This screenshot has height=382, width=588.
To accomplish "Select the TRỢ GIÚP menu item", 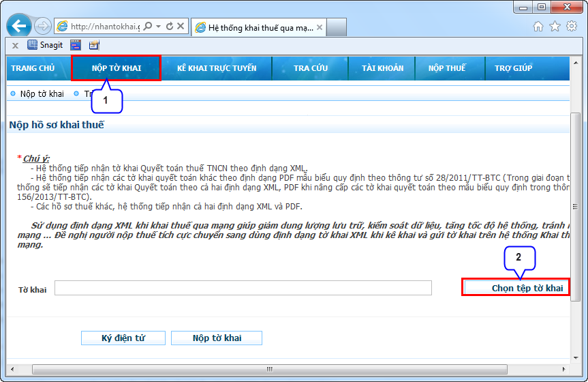I will tap(513, 68).
